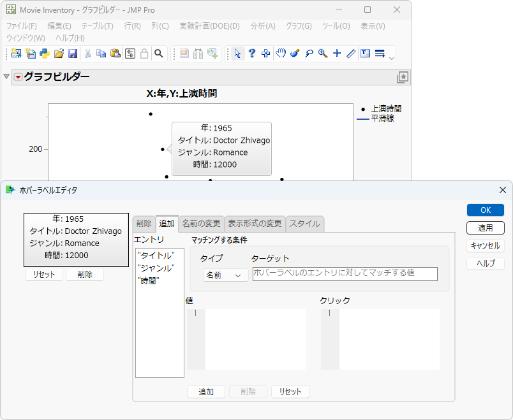Click the new script toolbar icon
The height and width of the screenshot is (420, 513).
click(31, 54)
